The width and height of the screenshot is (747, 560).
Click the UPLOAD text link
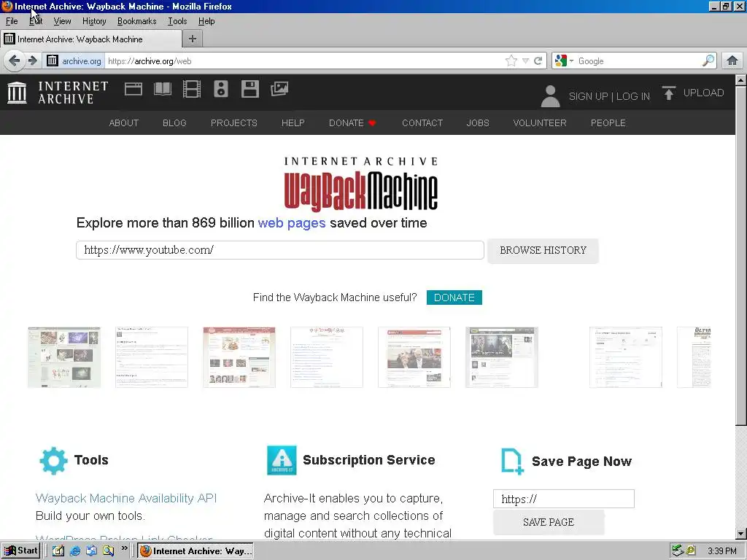coord(703,93)
